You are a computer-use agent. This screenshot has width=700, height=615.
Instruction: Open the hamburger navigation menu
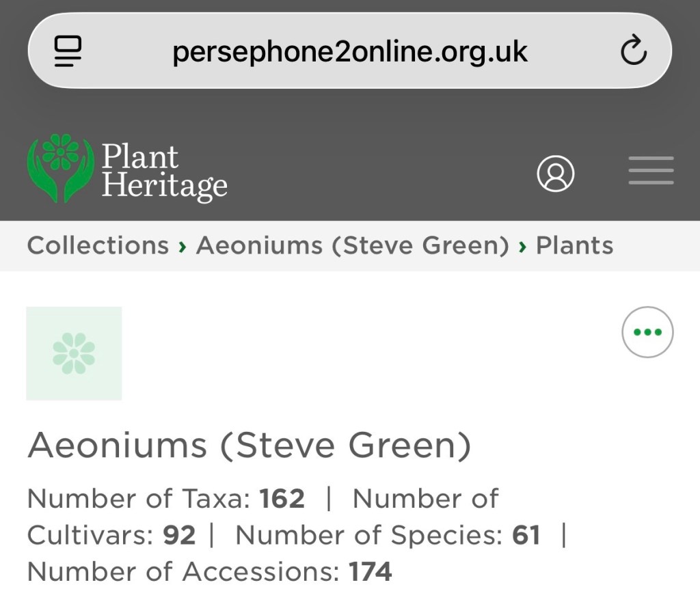651,171
